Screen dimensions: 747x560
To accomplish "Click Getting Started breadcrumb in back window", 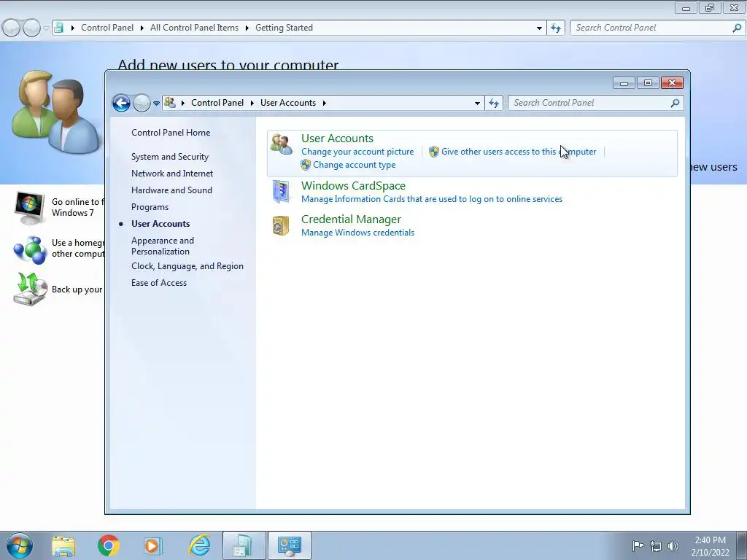I will [284, 28].
